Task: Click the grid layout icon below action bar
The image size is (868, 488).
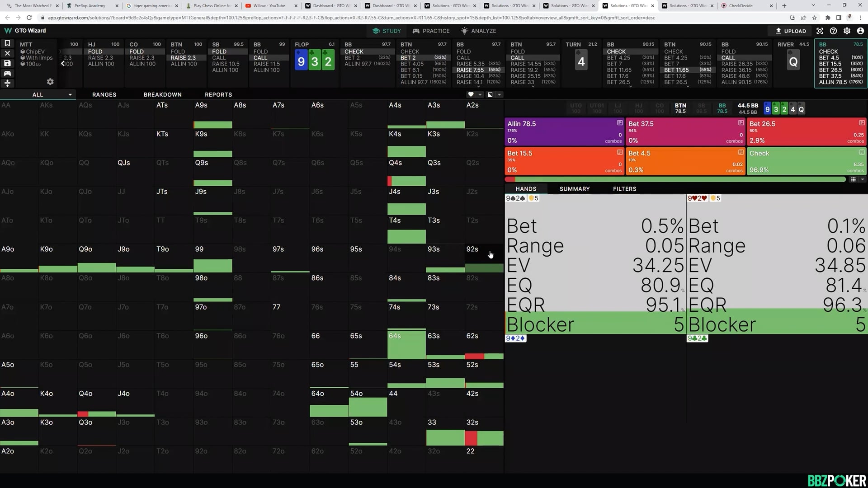Action: tap(853, 179)
